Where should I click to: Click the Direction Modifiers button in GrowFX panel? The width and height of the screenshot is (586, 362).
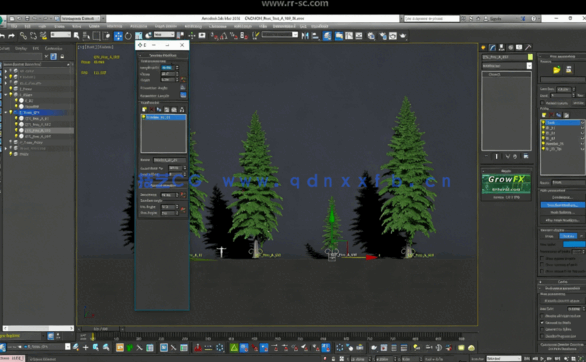[563, 205]
